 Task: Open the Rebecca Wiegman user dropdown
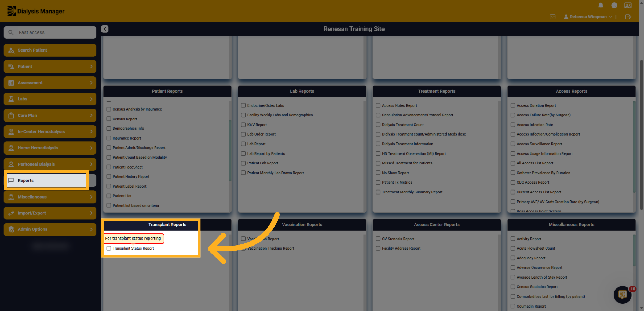tap(588, 17)
